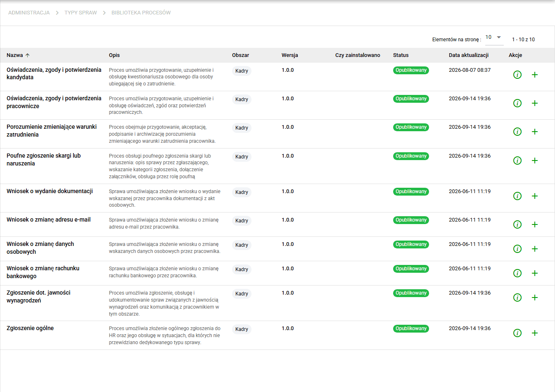The height and width of the screenshot is (392, 555).
Task: Sort by Nazwa column header
Action: click(x=18, y=55)
